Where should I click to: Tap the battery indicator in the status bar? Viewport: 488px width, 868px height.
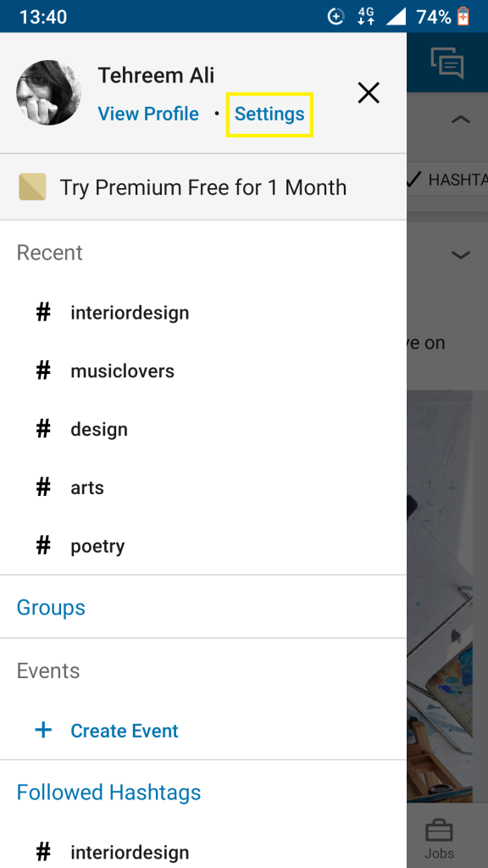[462, 15]
